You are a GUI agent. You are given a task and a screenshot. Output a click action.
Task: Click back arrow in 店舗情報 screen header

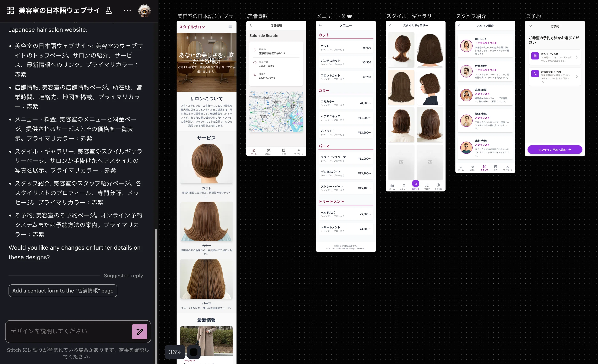coord(251,25)
